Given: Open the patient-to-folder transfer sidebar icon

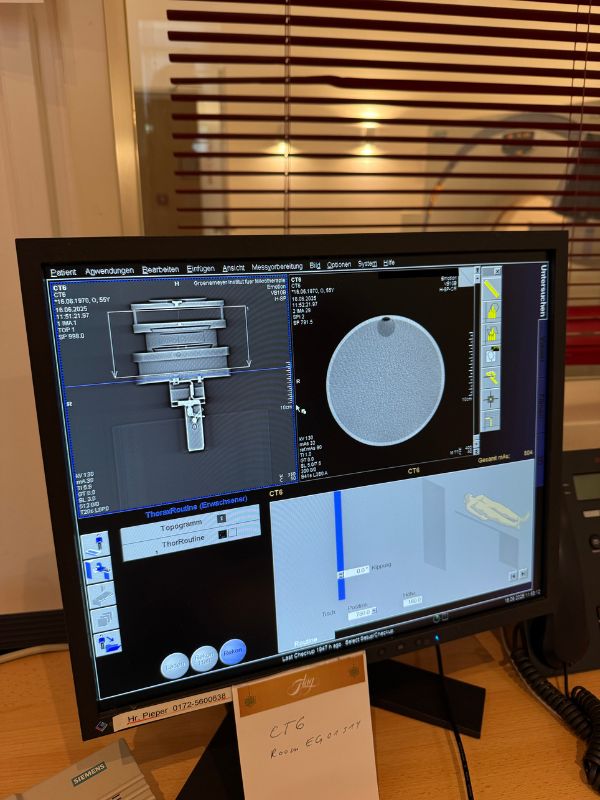Looking at the screenshot, I should click(x=108, y=643).
